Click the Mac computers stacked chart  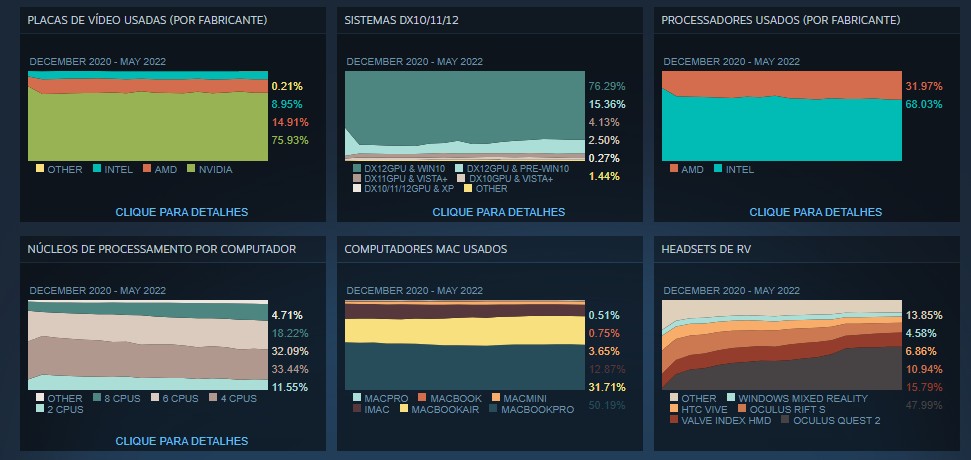(464, 343)
